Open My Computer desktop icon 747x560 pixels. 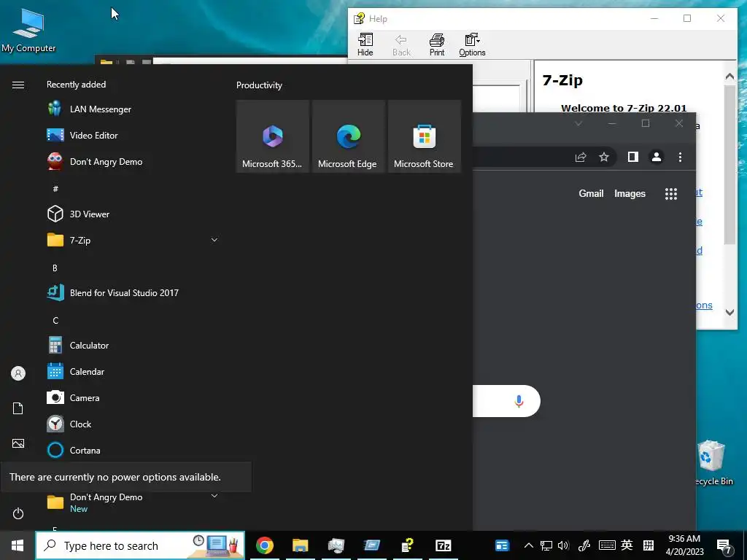click(28, 31)
